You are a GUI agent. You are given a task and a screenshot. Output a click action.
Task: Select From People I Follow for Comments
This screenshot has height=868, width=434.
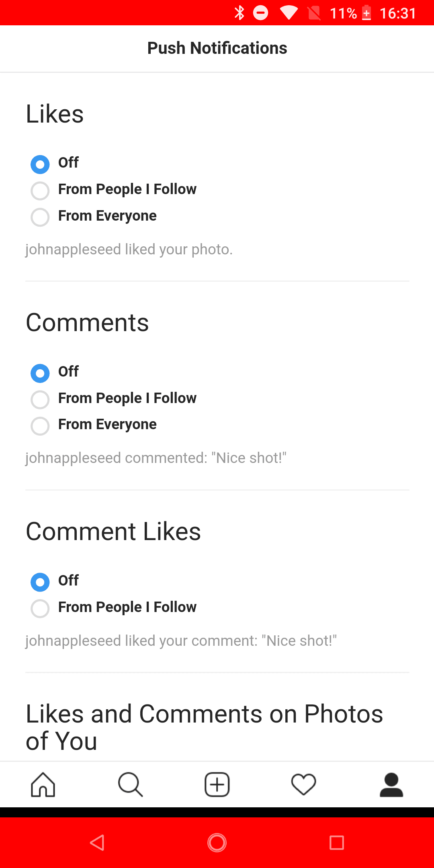tap(40, 399)
